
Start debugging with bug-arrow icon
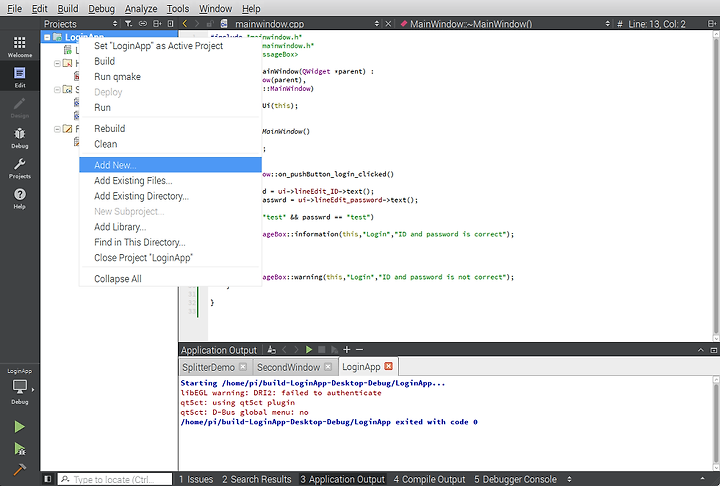[x=19, y=448]
